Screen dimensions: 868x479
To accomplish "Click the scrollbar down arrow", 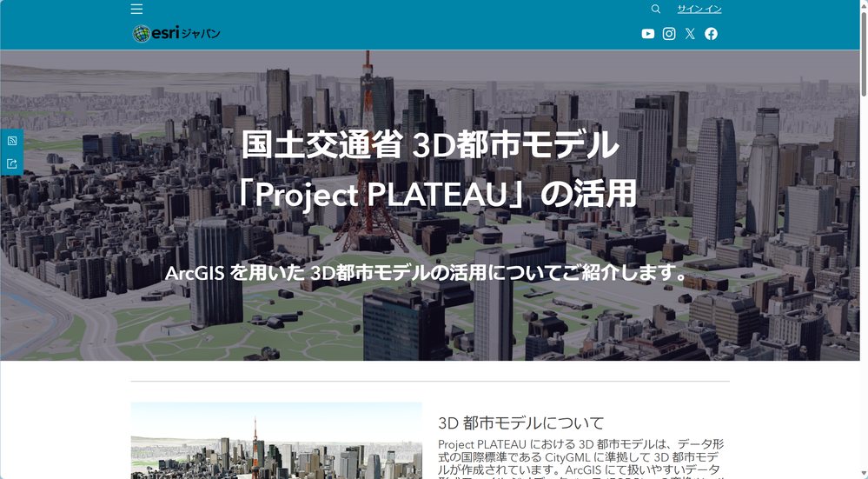I will tap(864, 475).
